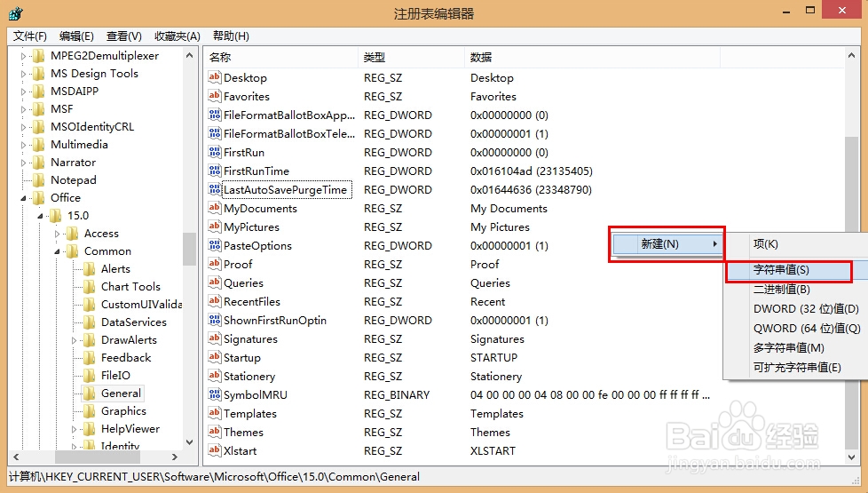Click the MyPictures string icon
Viewport: 868px width, 493px height.
(x=214, y=227)
